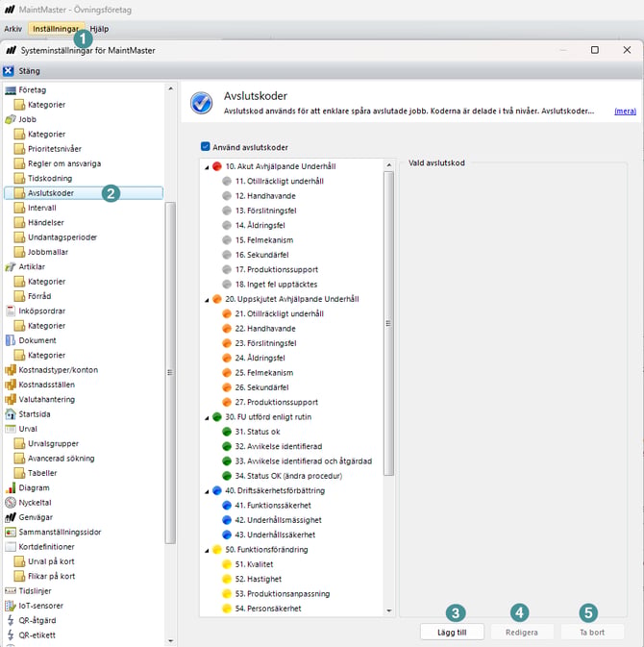Select 54. Personsäkerhet code
This screenshot has height=647, width=644.
pyautogui.click(x=268, y=609)
